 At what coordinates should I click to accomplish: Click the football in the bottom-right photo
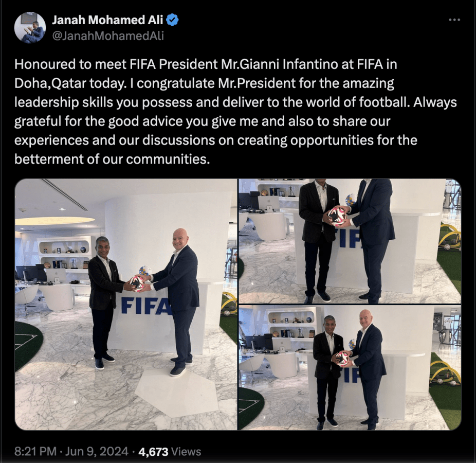343,359
